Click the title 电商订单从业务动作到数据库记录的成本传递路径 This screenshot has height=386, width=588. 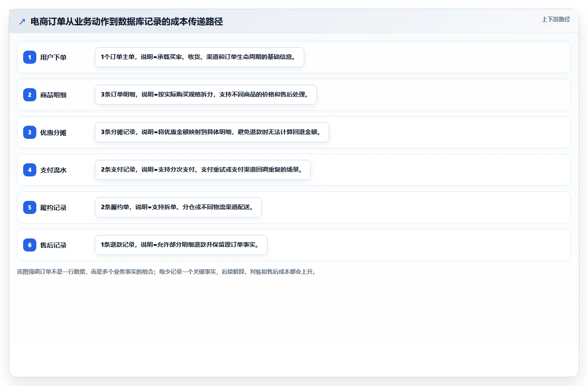[x=127, y=22]
